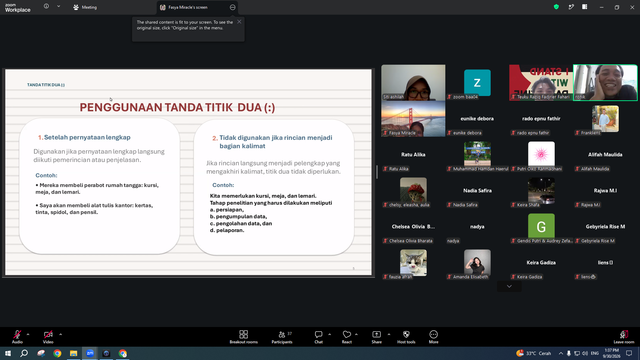
Task: Open the weather widget showing 33°C Cerah
Action: pos(534,353)
